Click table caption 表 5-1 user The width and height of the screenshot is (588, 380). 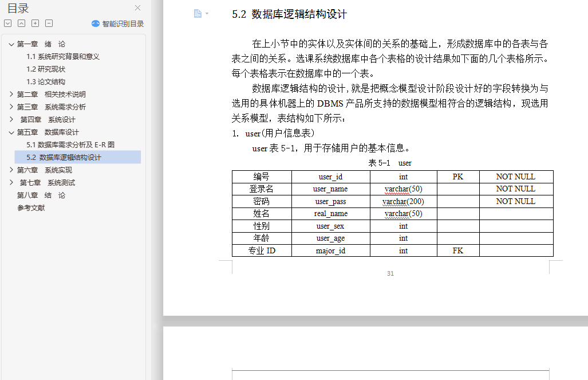pos(390,163)
